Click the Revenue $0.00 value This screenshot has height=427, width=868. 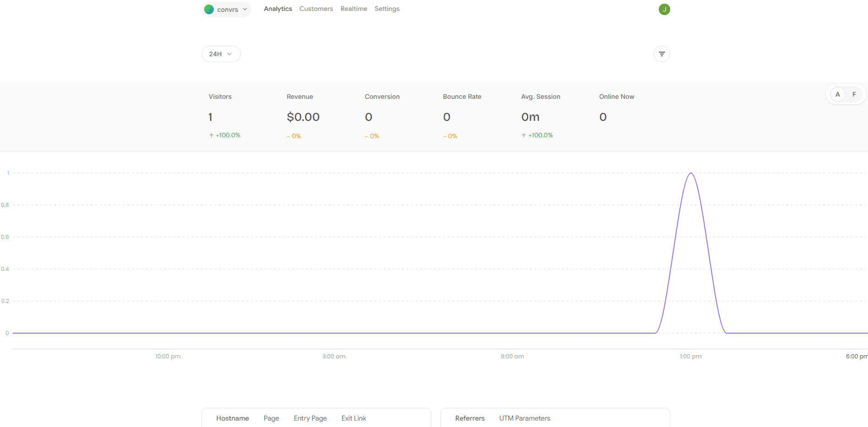(x=303, y=117)
